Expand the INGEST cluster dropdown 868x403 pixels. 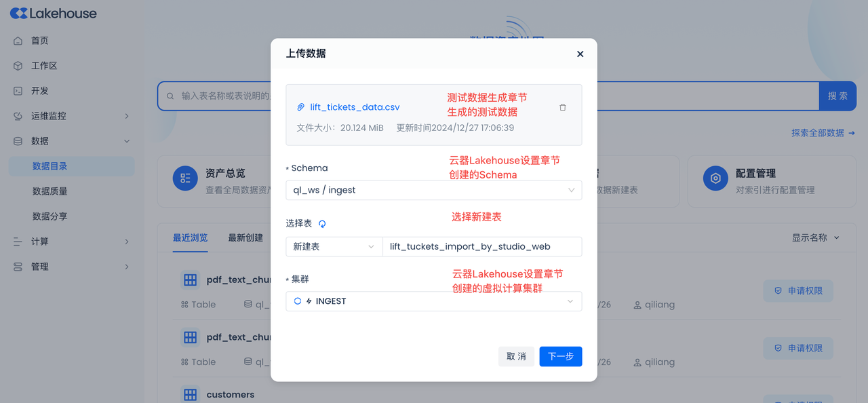pyautogui.click(x=433, y=301)
